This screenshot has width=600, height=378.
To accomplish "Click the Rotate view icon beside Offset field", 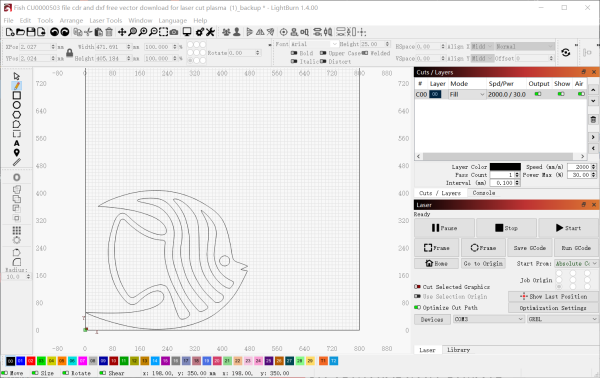I will 566,52.
